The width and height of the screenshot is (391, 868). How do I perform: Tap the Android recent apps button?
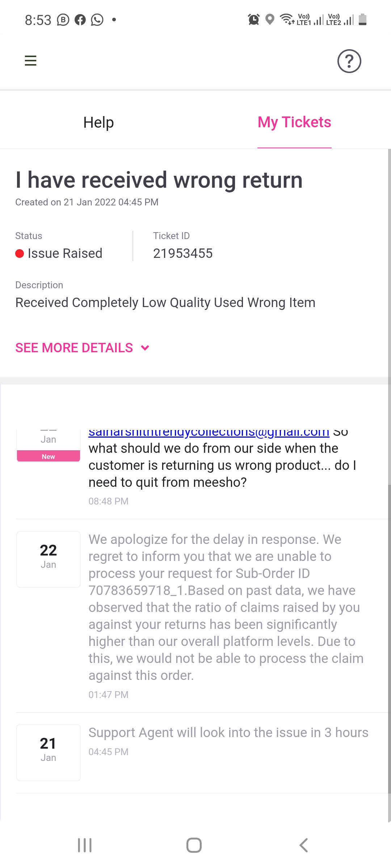85,845
